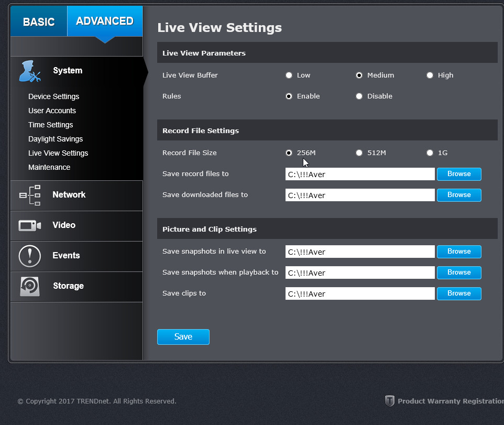The height and width of the screenshot is (425, 504).
Task: Switch to the ADVANCED tab
Action: (x=105, y=21)
